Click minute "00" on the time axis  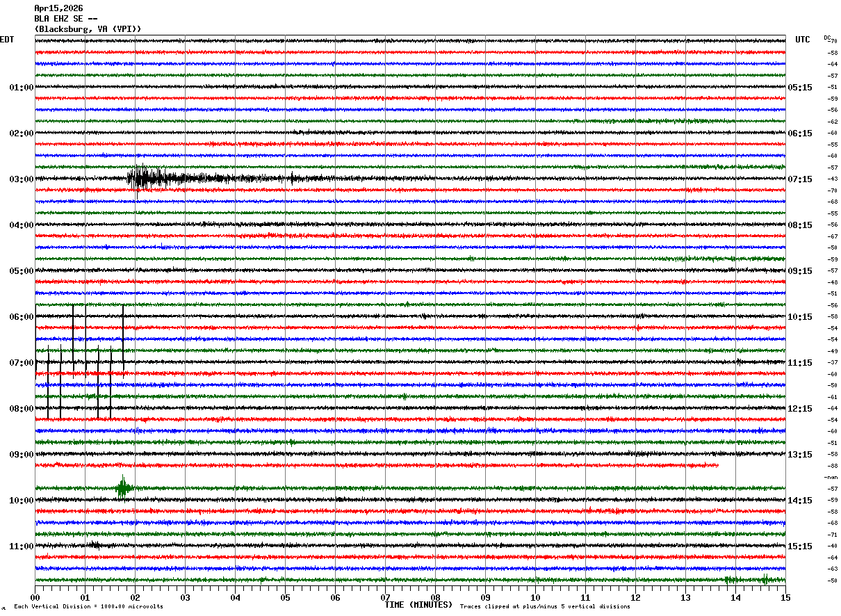click(35, 597)
